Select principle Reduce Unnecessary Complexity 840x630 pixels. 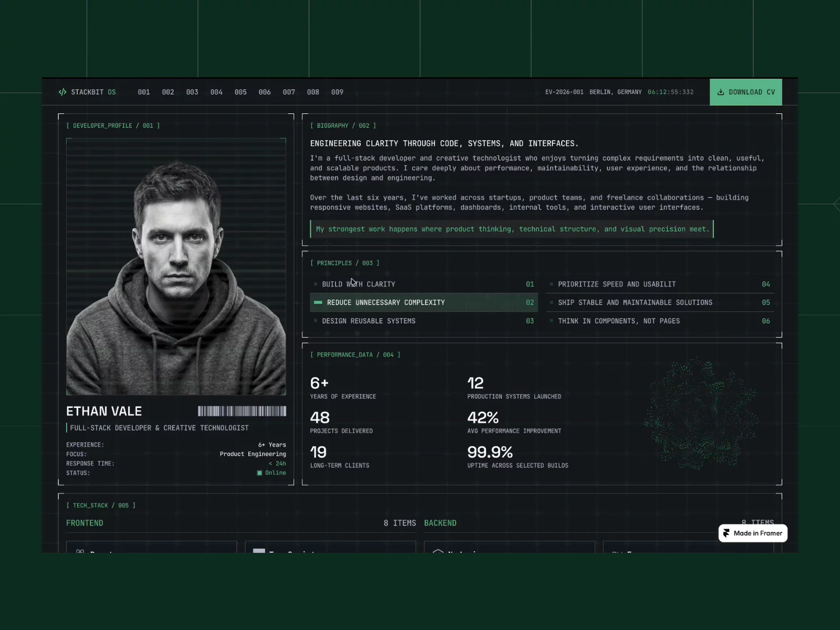424,302
